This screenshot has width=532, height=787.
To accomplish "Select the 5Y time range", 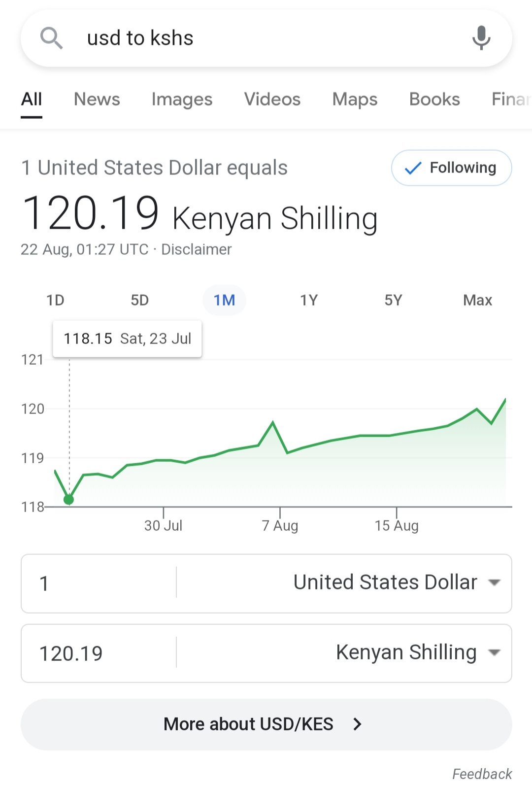I will coord(393,300).
